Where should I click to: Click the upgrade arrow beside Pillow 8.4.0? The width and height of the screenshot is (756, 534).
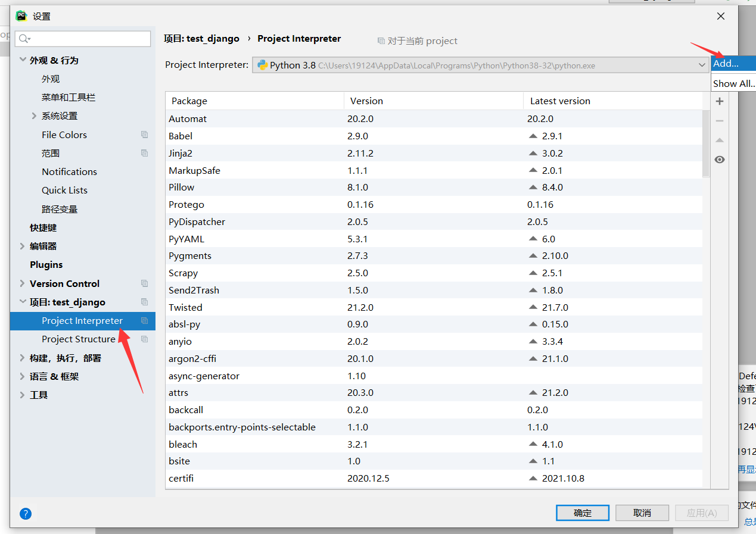click(533, 187)
